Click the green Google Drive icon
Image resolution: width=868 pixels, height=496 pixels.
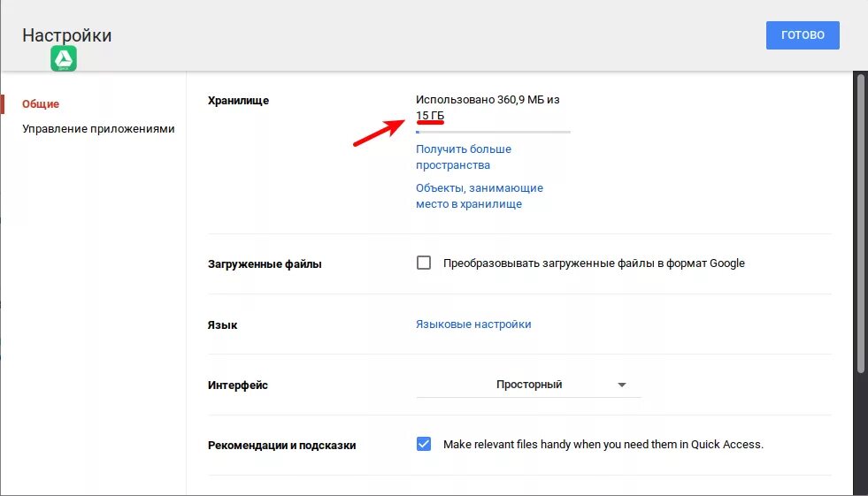(64, 58)
